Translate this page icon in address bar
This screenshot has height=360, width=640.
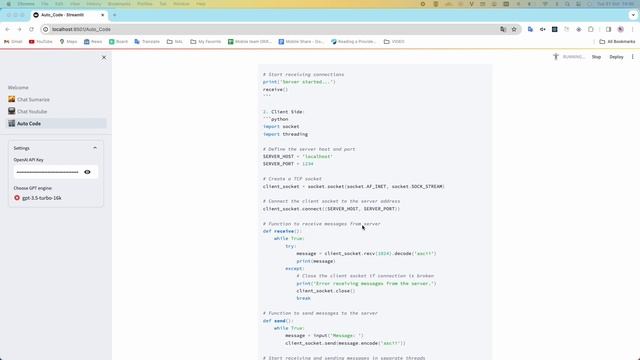tap(503, 29)
